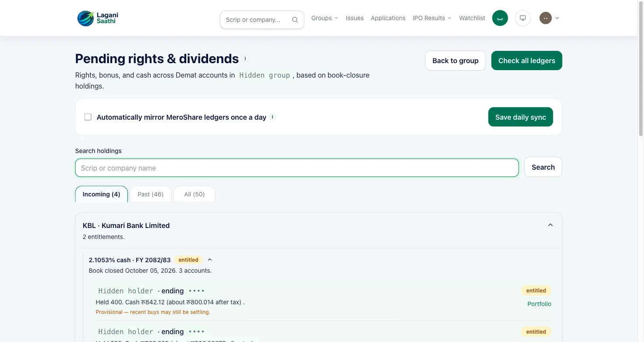Click the Search button for holdings

click(x=543, y=167)
